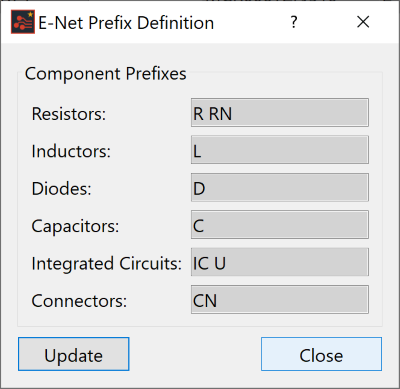Click empty space between Update and Close buttons

195,354
